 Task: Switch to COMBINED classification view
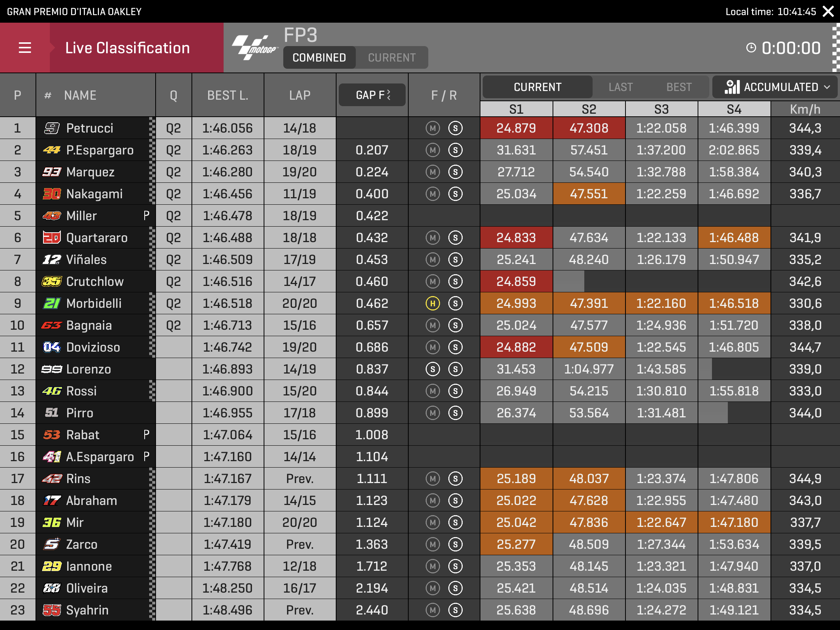click(319, 58)
